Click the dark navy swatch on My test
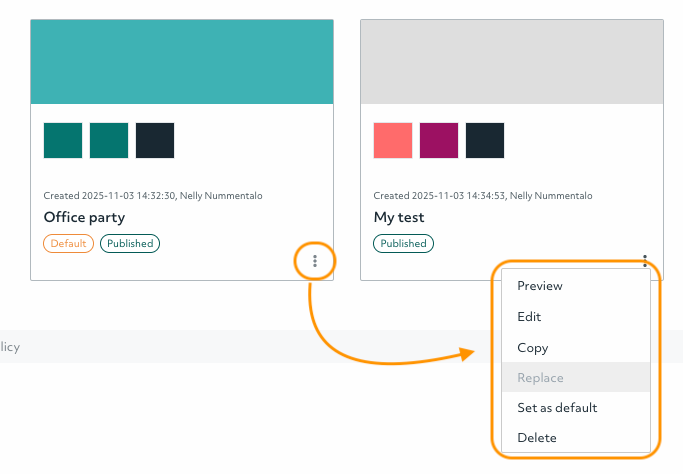683x474 pixels. click(x=485, y=141)
